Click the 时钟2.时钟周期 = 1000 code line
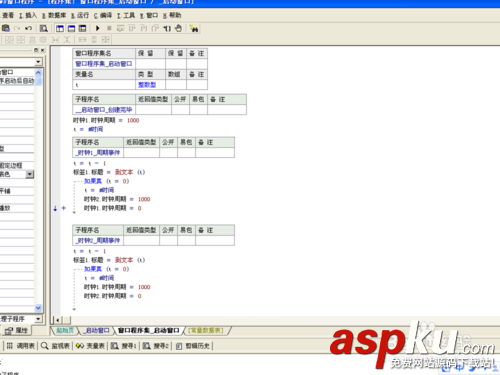 117,199
